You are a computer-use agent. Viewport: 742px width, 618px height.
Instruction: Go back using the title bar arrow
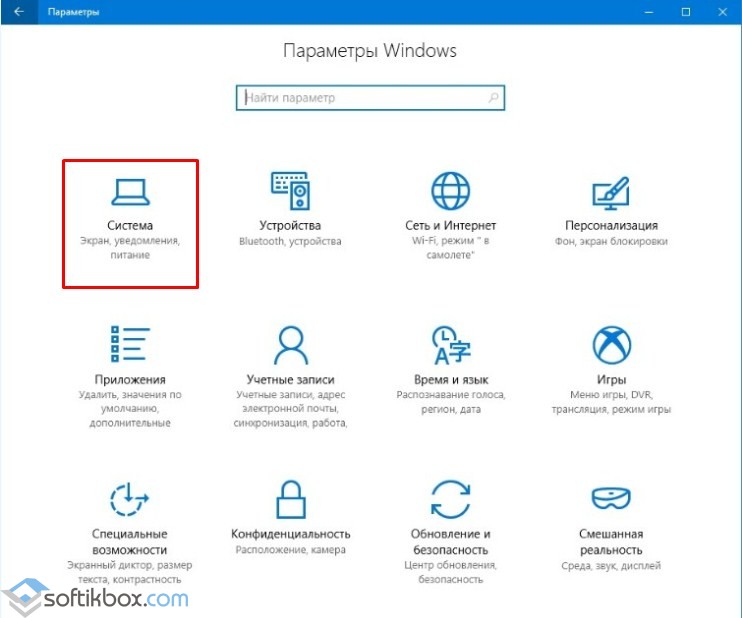(x=18, y=12)
